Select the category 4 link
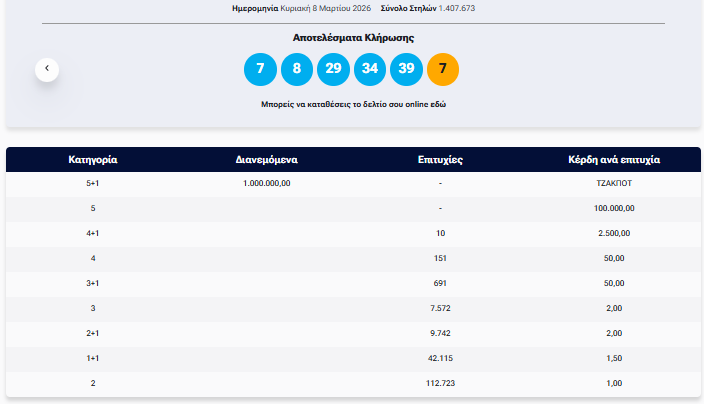 [x=93, y=258]
